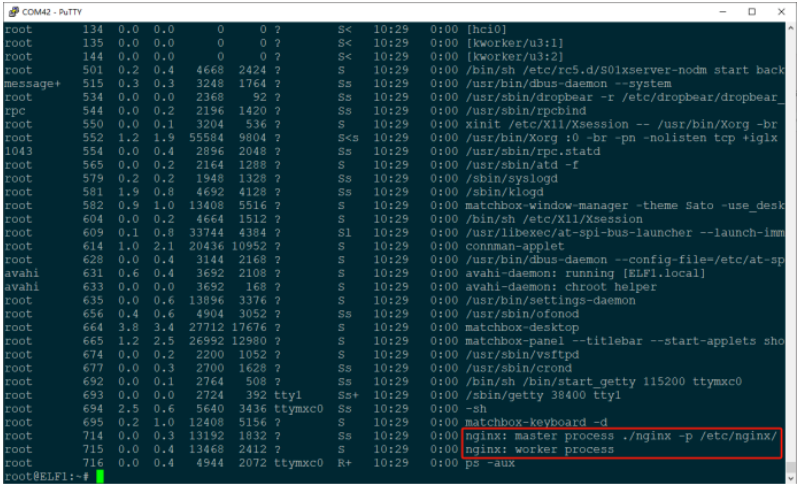The image size is (802, 487).
Task: Click the "/sbin/klogd" command
Action: (x=504, y=192)
